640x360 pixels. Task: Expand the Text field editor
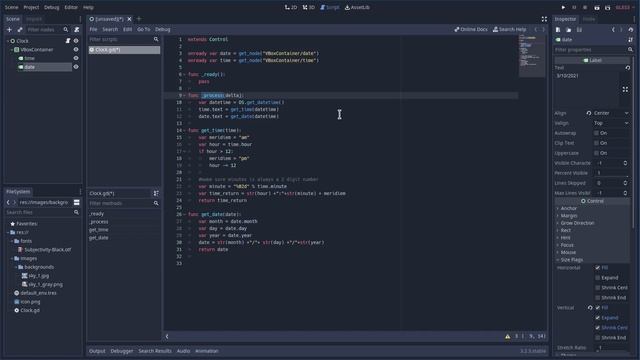coord(625,89)
